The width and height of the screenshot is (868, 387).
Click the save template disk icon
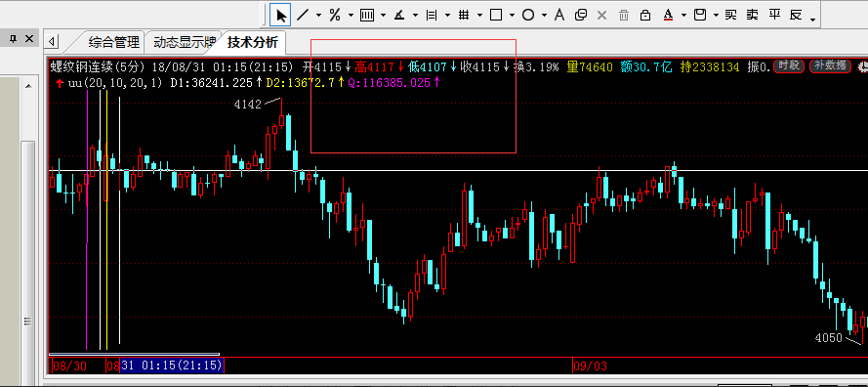pyautogui.click(x=700, y=15)
